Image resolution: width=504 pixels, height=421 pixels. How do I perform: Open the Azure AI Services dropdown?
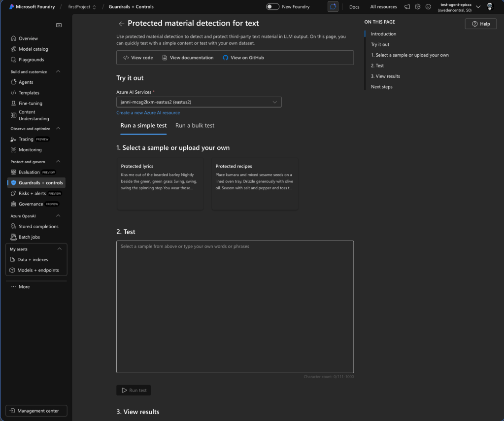pyautogui.click(x=199, y=102)
